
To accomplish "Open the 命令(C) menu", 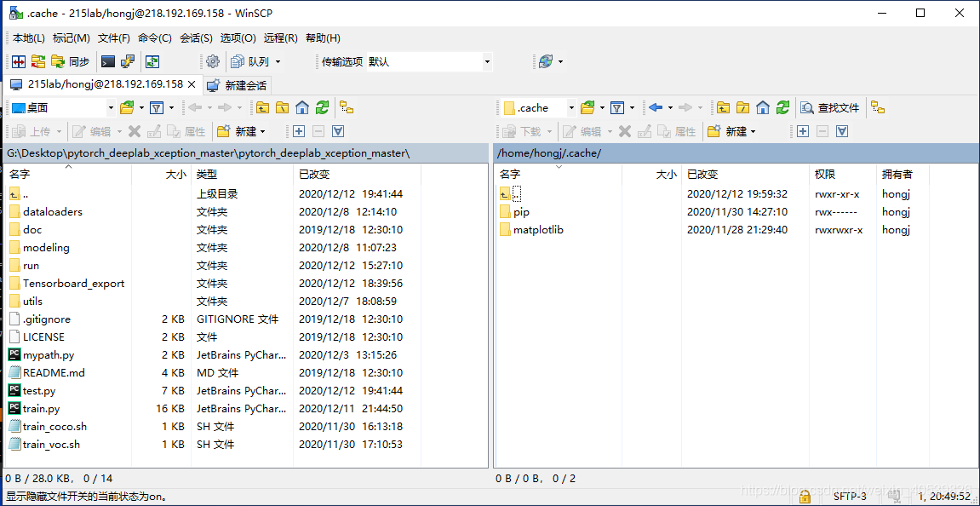I will pos(155,38).
